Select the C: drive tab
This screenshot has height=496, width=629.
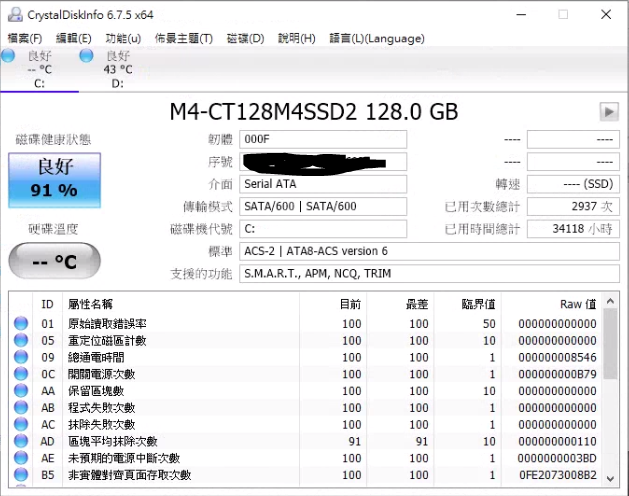[x=39, y=69]
